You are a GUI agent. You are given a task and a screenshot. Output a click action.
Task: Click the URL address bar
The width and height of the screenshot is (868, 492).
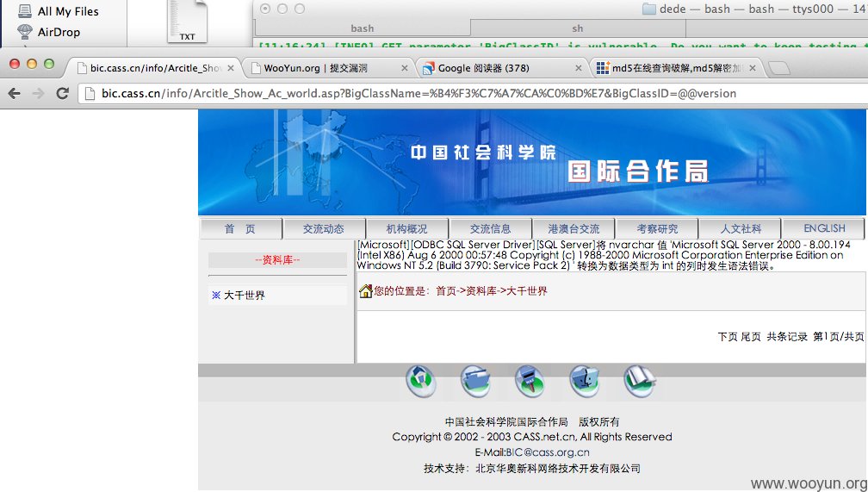[x=474, y=94]
